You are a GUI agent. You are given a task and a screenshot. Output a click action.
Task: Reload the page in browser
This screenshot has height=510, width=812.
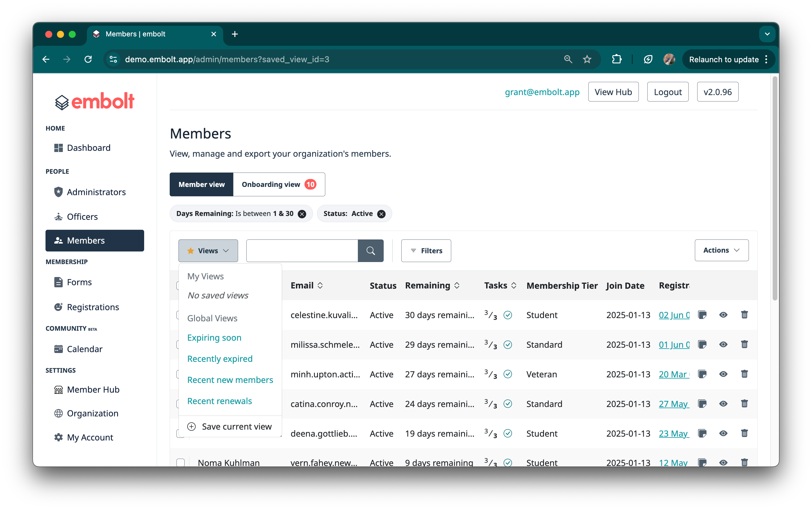[88, 59]
